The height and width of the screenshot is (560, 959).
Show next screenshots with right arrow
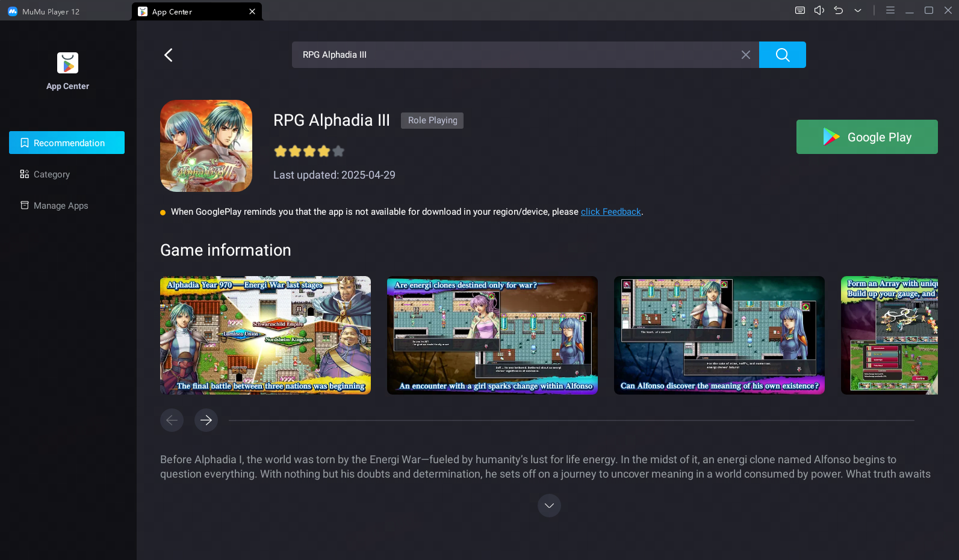[x=206, y=420]
